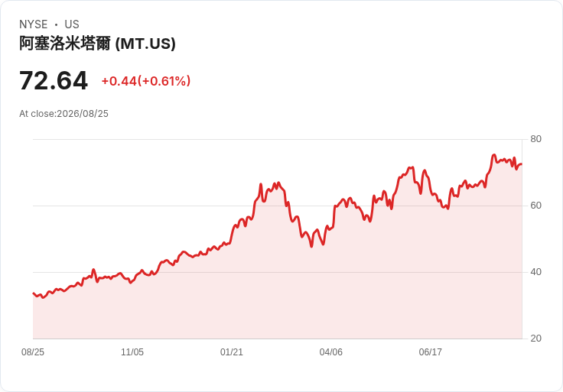Click the chart peak near 75

coord(494,155)
